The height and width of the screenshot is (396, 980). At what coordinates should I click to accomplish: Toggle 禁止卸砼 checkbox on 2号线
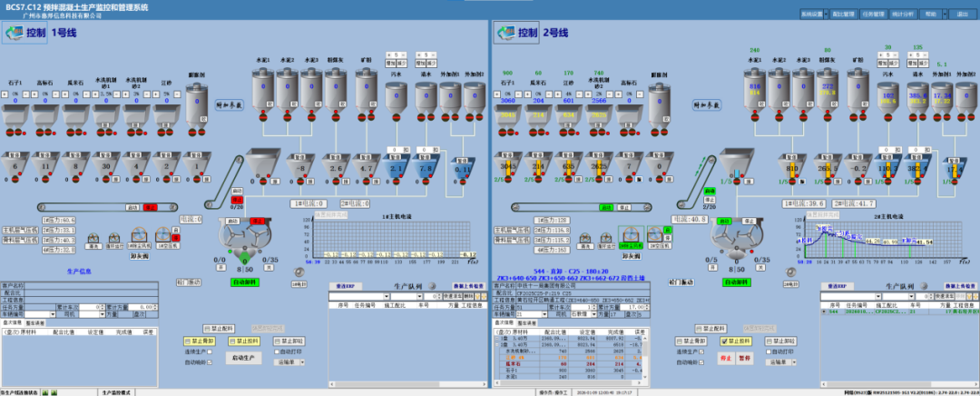point(769,342)
